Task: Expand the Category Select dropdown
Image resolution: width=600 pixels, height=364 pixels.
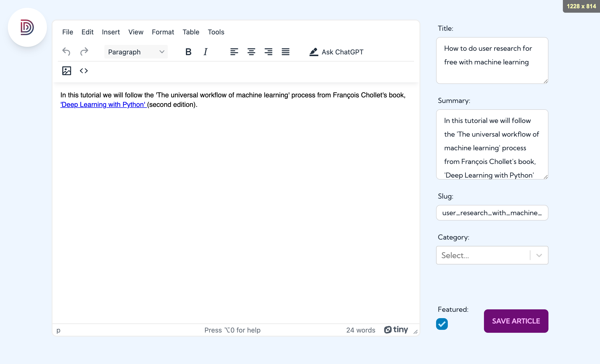Action: point(492,255)
